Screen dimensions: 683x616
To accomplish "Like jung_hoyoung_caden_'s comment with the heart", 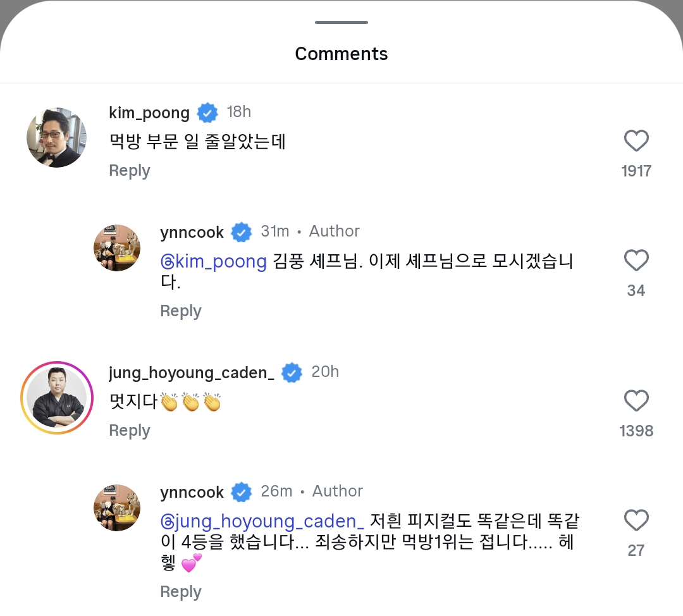I will [x=636, y=401].
